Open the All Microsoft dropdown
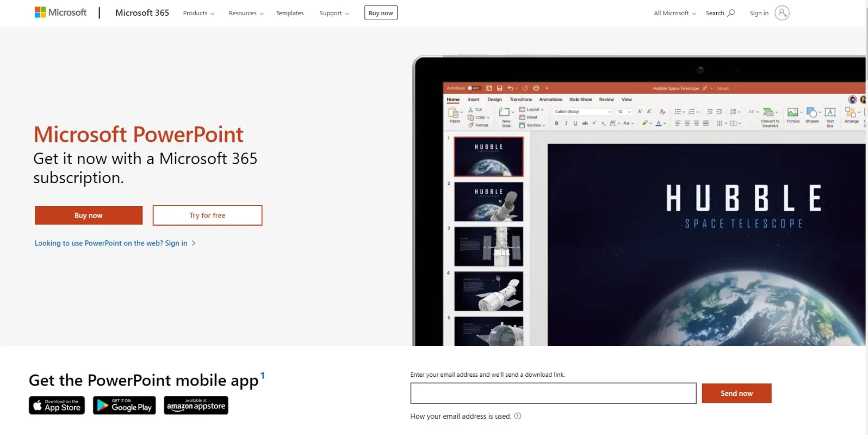This screenshot has height=435, width=868. pyautogui.click(x=674, y=13)
